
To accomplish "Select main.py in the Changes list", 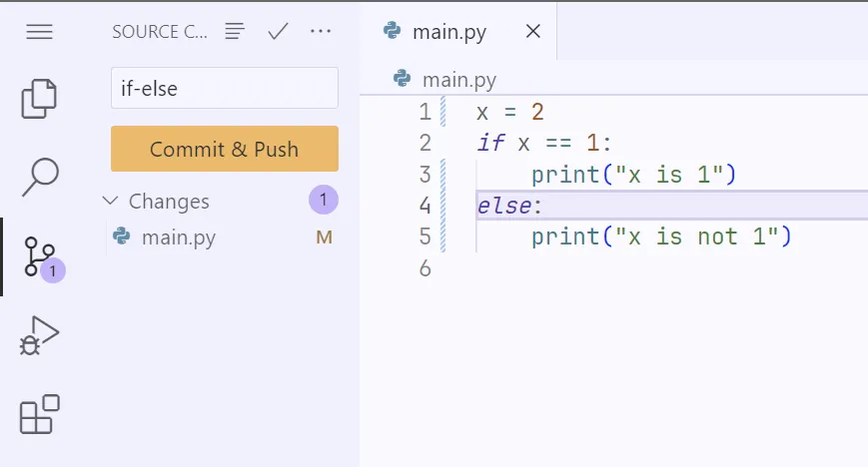I will (x=178, y=237).
